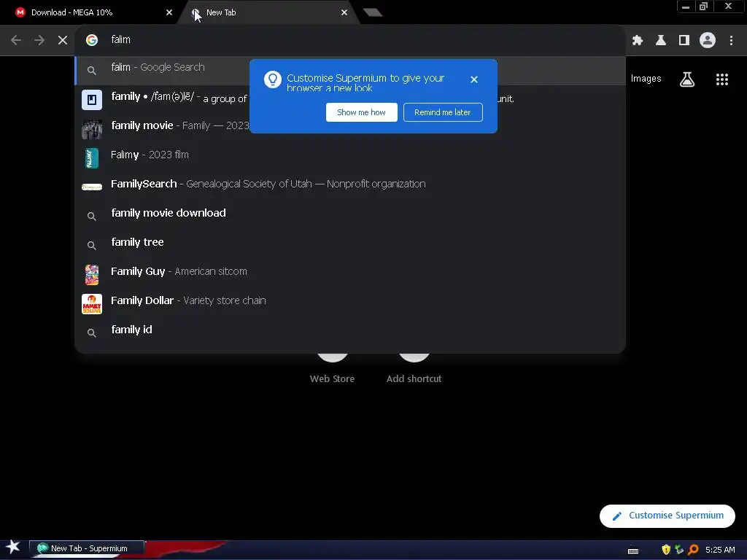The height and width of the screenshot is (560, 747).
Task: Click the family movie thumbnail image
Action: coord(92,129)
